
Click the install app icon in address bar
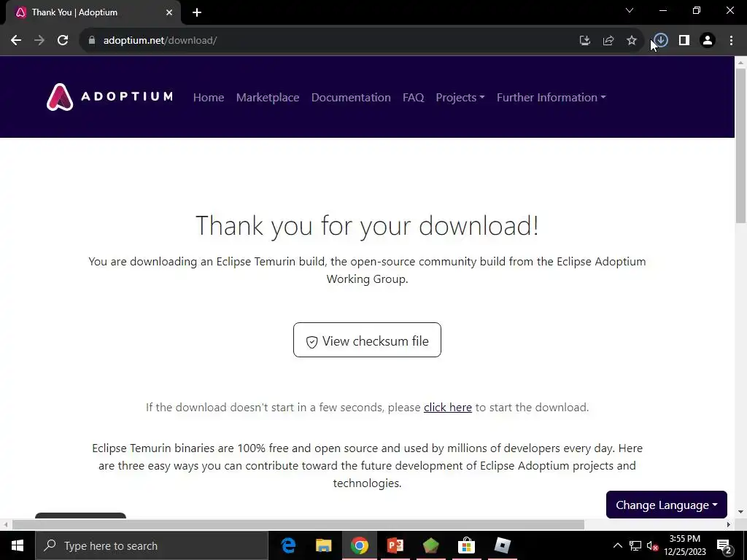pos(585,41)
